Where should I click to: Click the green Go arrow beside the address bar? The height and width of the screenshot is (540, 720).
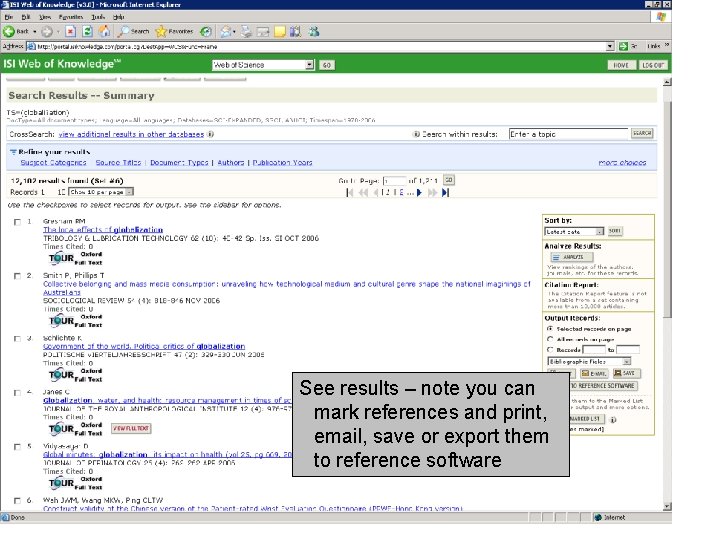[x=623, y=46]
